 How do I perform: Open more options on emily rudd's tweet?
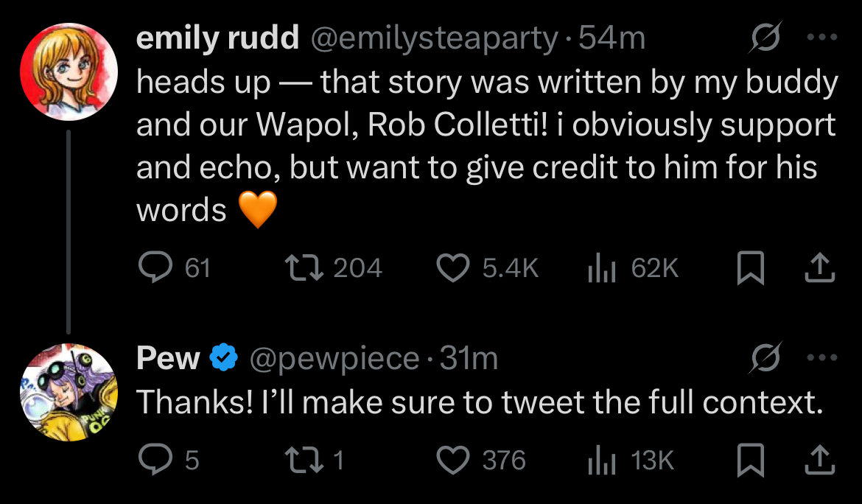(822, 37)
